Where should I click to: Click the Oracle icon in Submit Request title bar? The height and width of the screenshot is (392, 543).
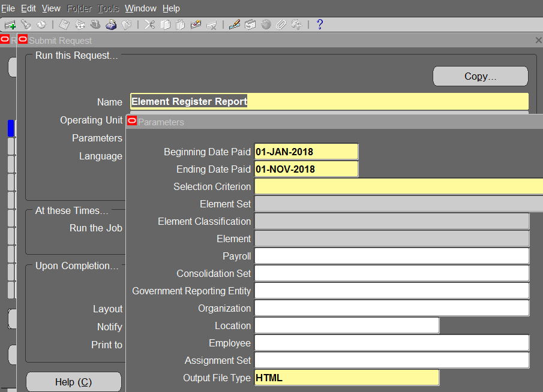(x=23, y=40)
